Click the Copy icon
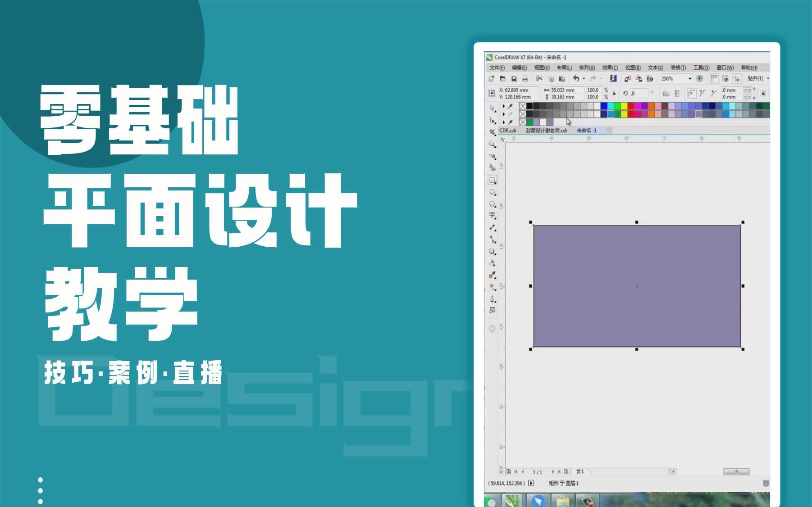The width and height of the screenshot is (812, 507). click(x=550, y=78)
